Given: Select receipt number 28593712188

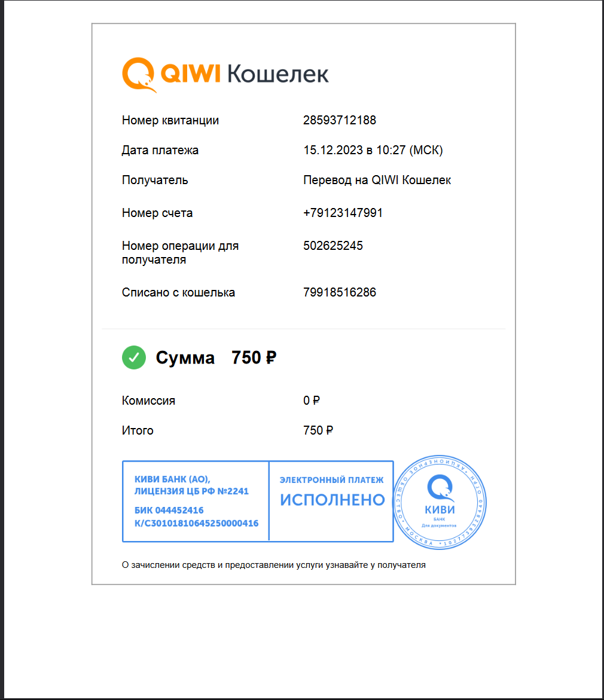Looking at the screenshot, I should click(x=340, y=120).
